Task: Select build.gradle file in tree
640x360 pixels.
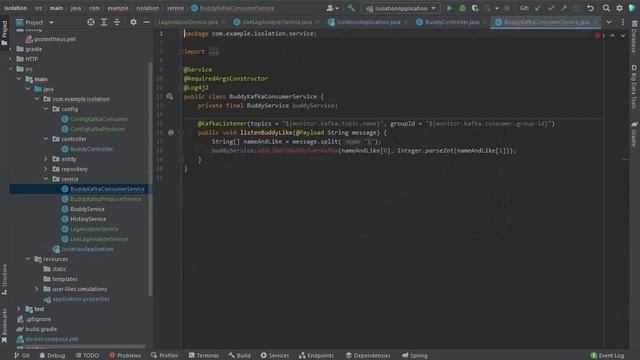Action: point(41,329)
